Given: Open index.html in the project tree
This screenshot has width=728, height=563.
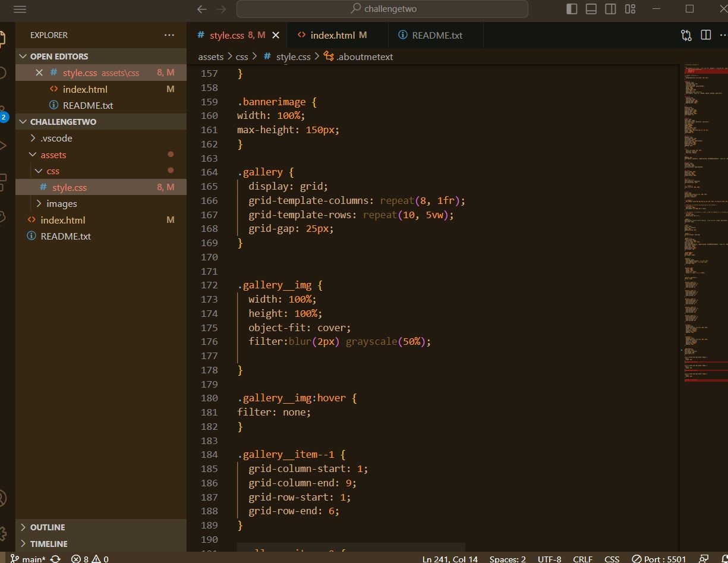Looking at the screenshot, I should click(101, 220).
